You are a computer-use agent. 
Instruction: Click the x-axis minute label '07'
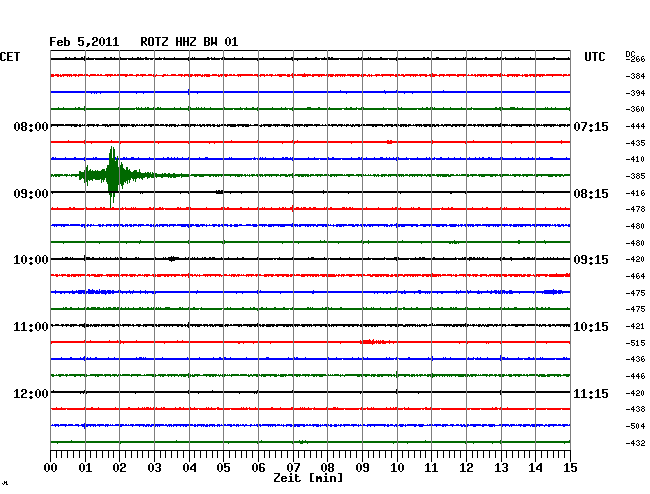point(293,468)
